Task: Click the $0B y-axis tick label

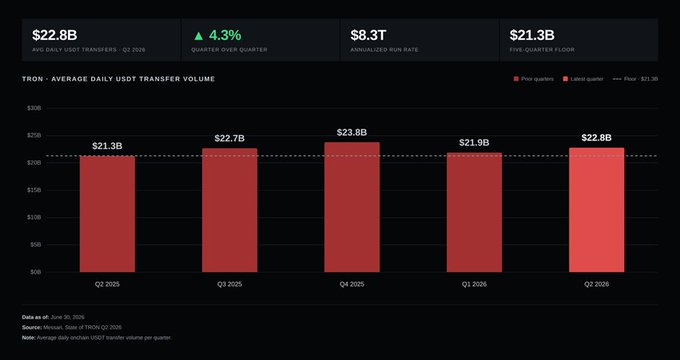Action: click(x=35, y=272)
